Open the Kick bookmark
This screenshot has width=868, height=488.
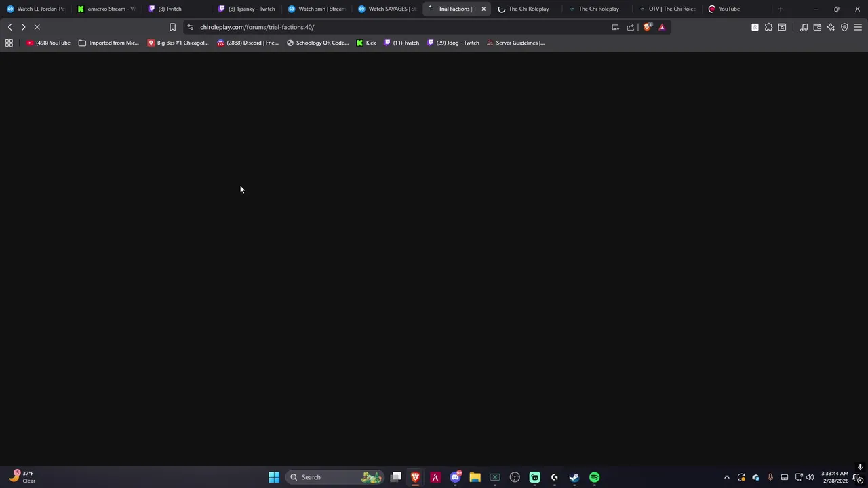[x=366, y=43]
